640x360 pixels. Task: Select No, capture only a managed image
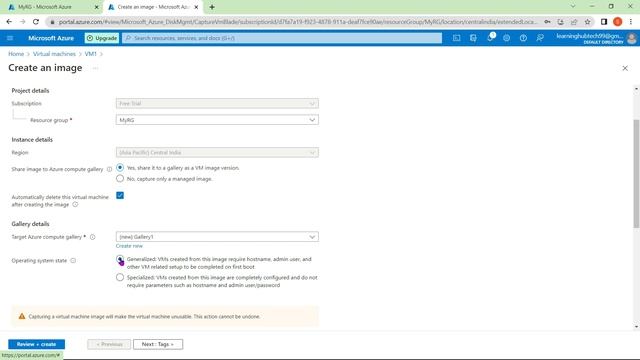[x=120, y=178]
